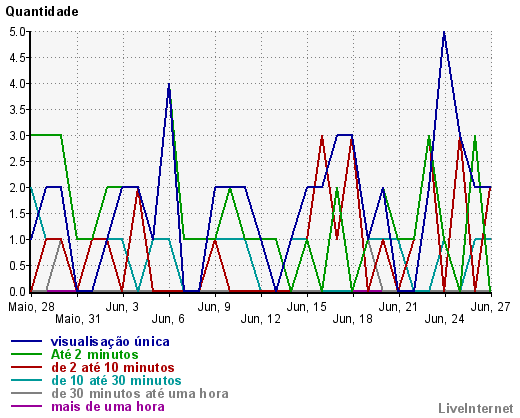Image resolution: width=520 pixels, height=418 pixels.
Task: Click the 0.5 y-axis value
Action: coord(17,266)
